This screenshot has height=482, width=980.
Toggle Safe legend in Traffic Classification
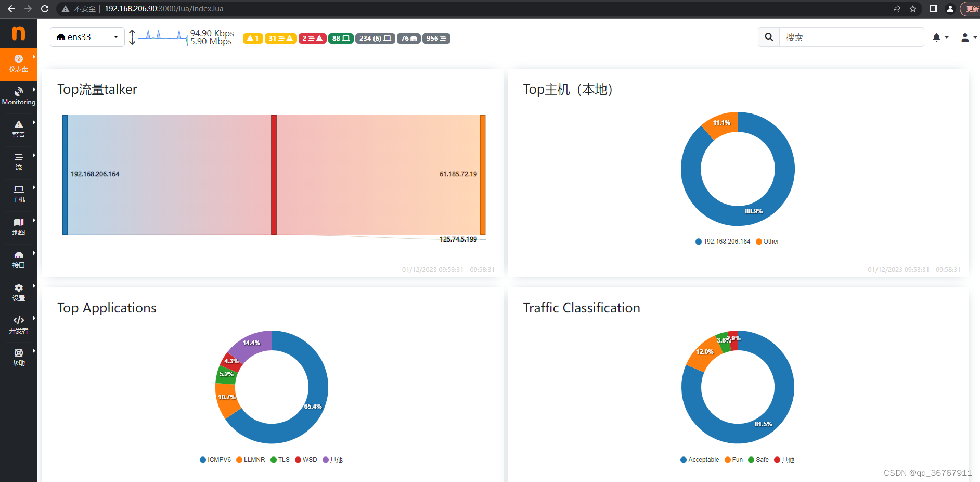758,460
